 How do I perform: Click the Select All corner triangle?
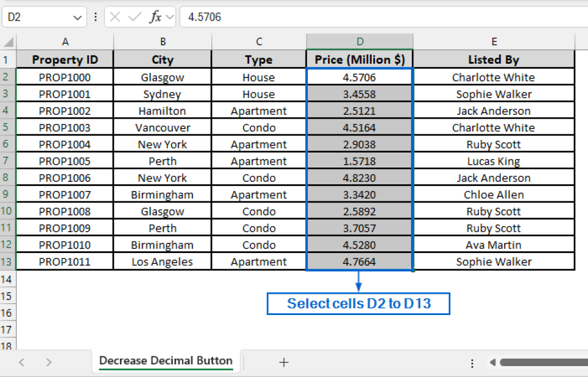point(9,42)
